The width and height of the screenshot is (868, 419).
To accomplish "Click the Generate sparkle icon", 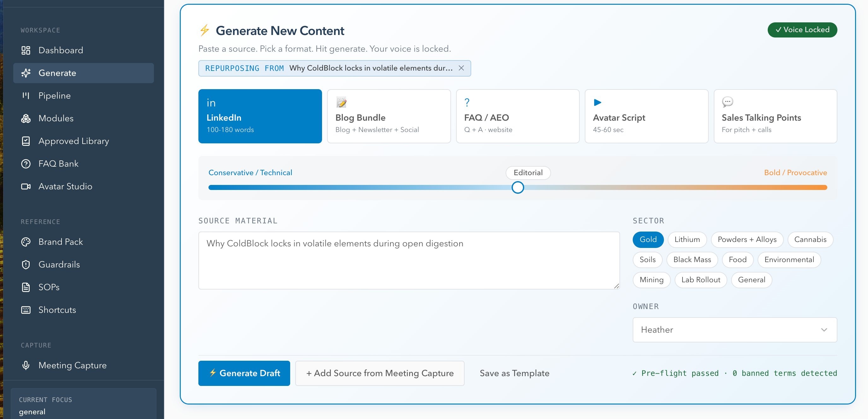I will [x=26, y=73].
